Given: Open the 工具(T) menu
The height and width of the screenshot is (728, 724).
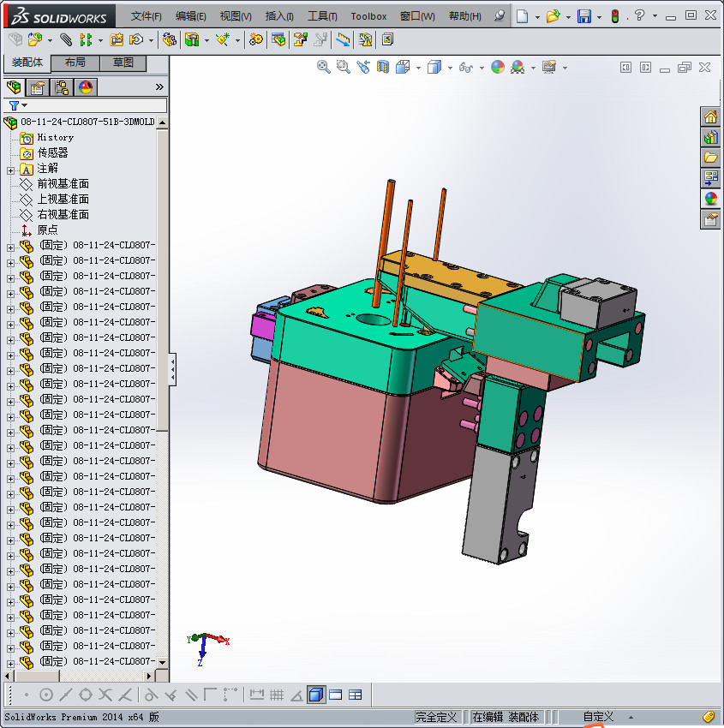Looking at the screenshot, I should [321, 16].
